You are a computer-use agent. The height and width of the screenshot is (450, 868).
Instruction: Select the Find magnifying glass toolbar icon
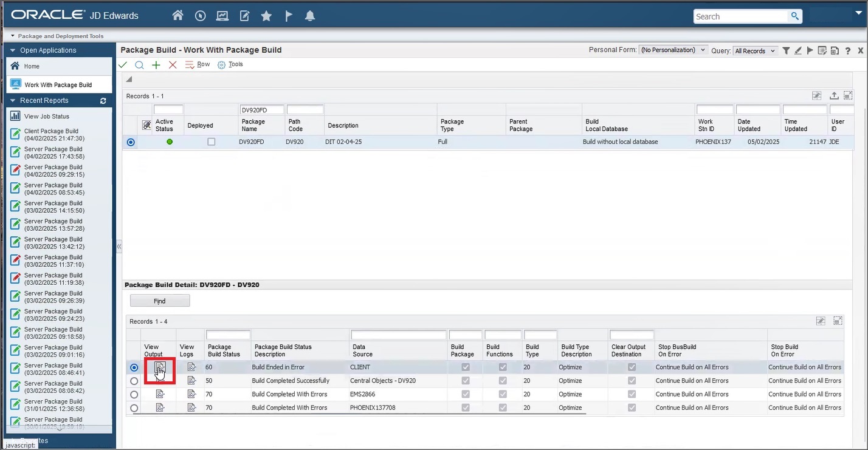pyautogui.click(x=139, y=64)
